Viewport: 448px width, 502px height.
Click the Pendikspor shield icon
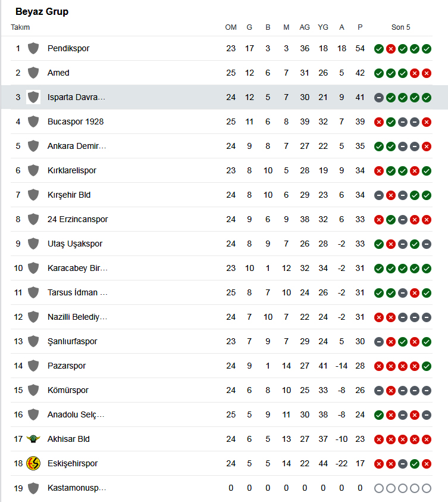click(33, 48)
